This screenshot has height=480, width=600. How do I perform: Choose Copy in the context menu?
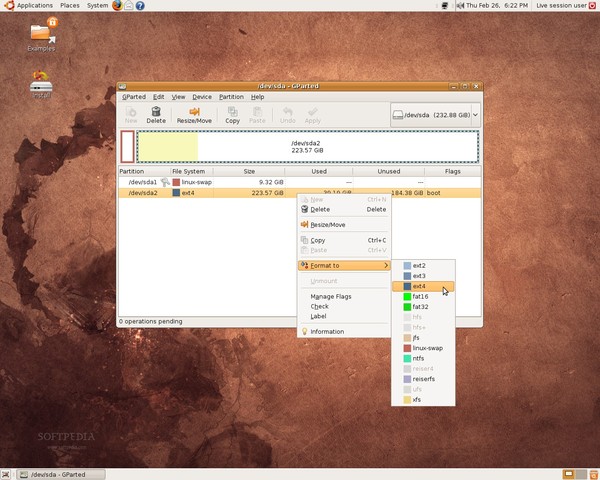click(x=344, y=240)
